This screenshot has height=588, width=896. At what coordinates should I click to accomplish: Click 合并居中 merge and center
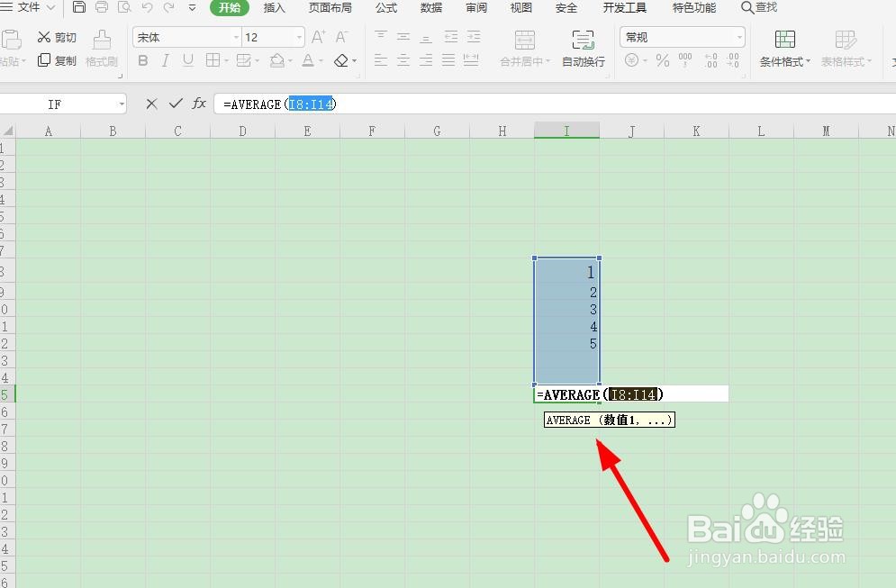(525, 50)
